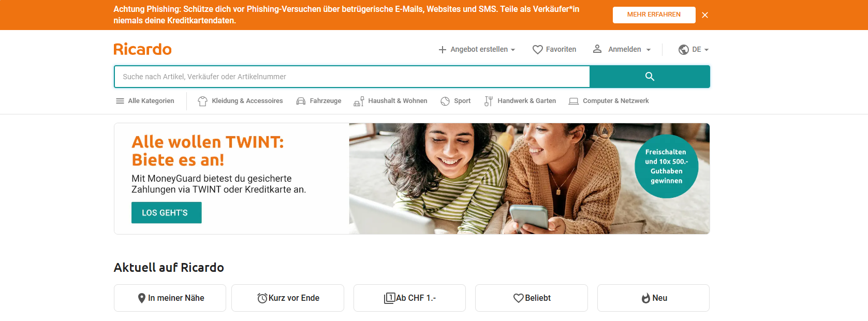Screen dimensions: 868x321
Task: Select the In meiner Nähe filter
Action: click(170, 298)
